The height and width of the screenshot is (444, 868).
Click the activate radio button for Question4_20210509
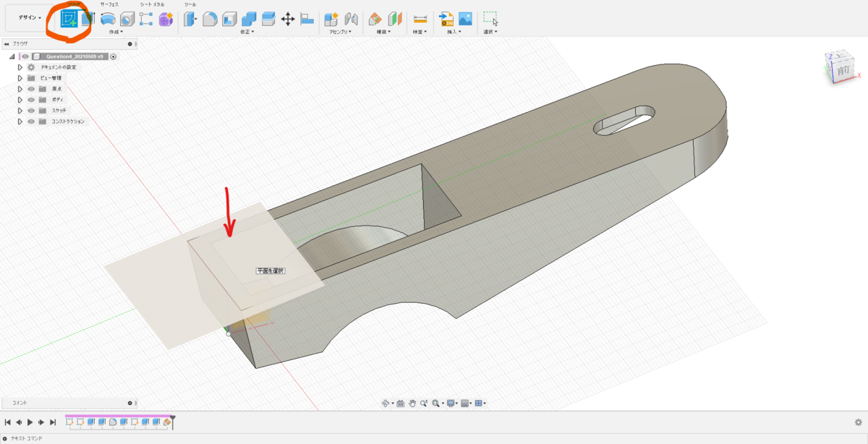click(114, 56)
